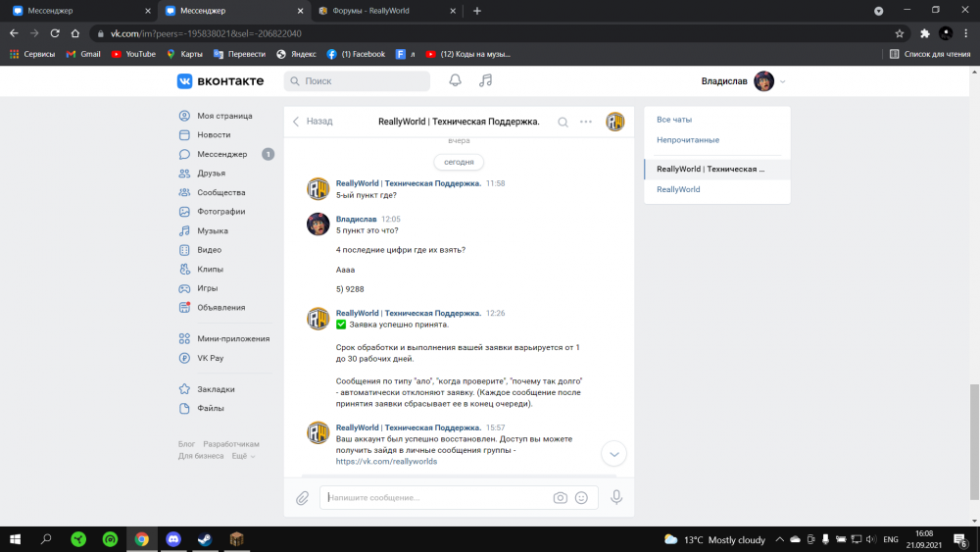Open vk.com/reallyworlds link in message

pyautogui.click(x=386, y=462)
